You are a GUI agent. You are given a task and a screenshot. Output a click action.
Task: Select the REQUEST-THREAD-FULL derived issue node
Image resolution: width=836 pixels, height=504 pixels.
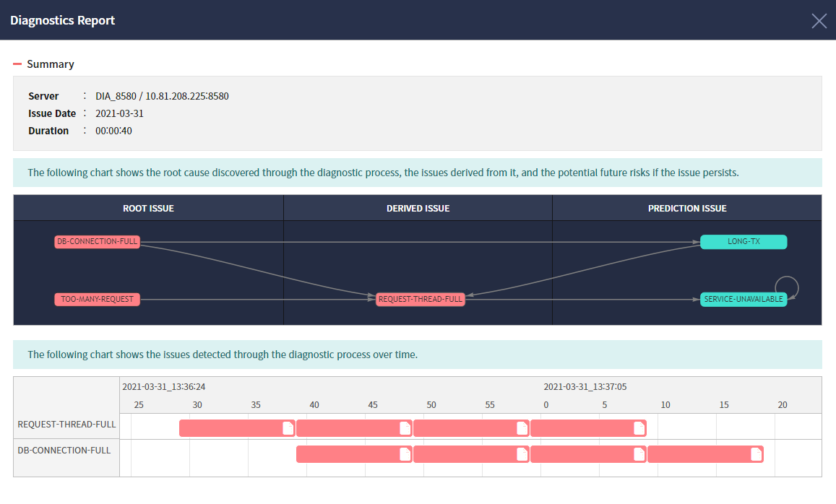pyautogui.click(x=420, y=299)
